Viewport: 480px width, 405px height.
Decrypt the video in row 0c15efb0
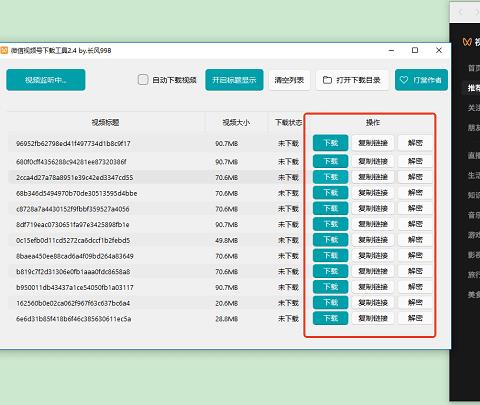[x=415, y=240]
